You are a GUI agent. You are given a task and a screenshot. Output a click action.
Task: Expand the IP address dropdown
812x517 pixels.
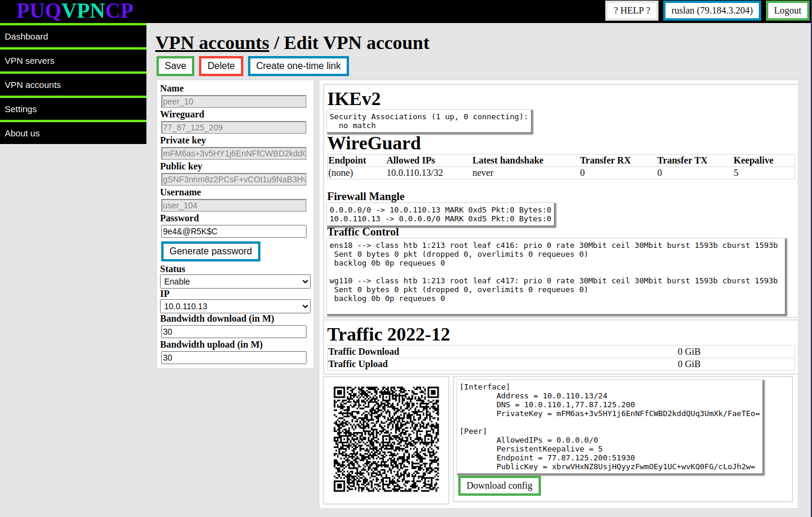235,306
